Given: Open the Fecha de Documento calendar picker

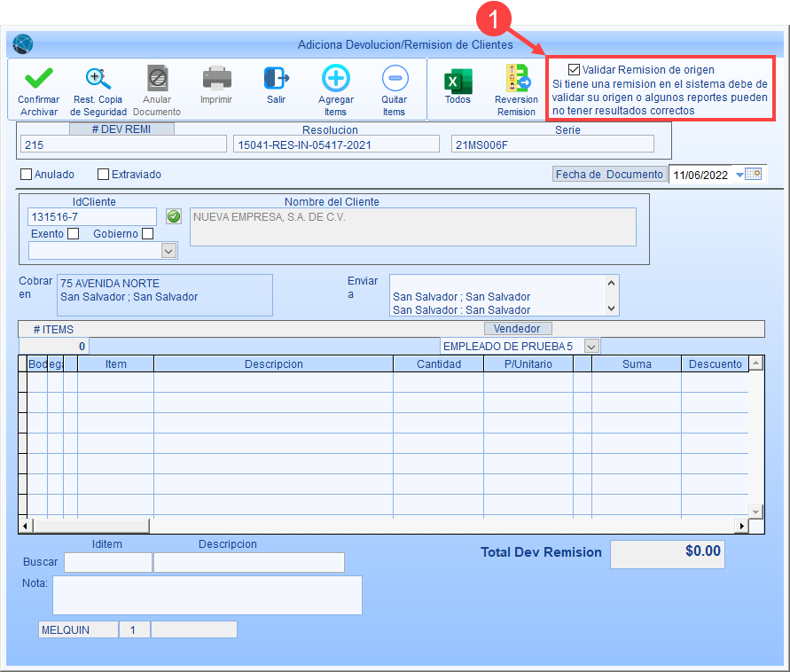Looking at the screenshot, I should 754,175.
